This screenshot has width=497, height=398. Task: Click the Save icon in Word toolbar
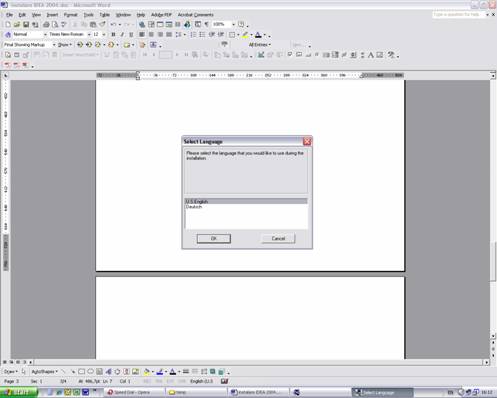point(26,24)
